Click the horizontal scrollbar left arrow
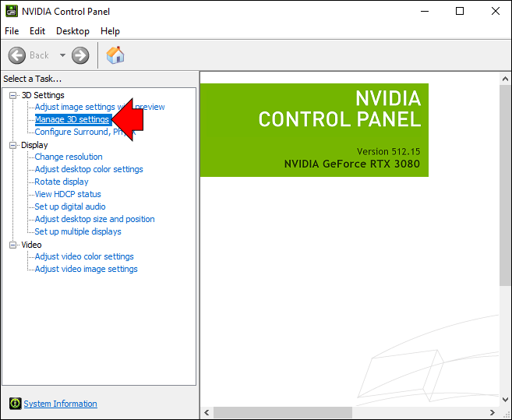This screenshot has width=512, height=420. click(207, 412)
